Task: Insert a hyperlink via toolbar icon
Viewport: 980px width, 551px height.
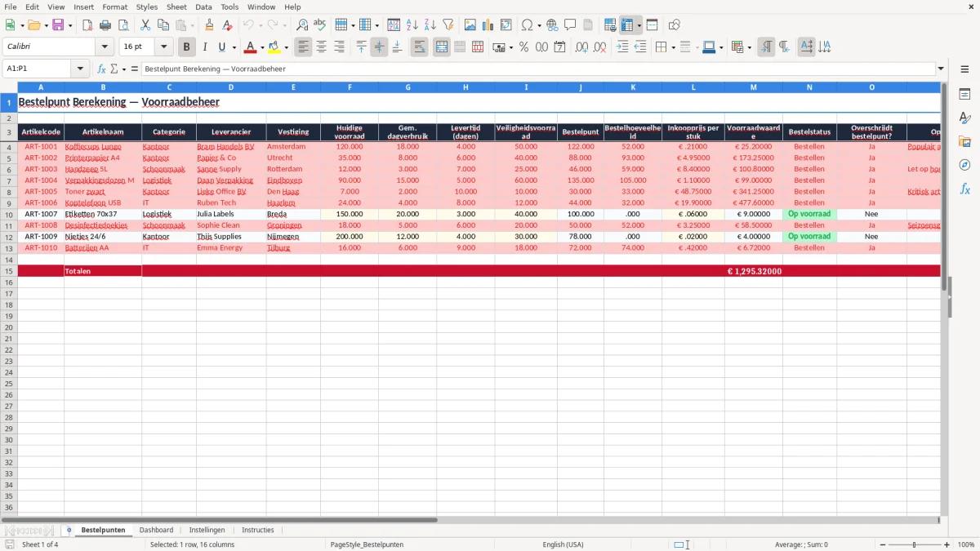Action: 552,25
